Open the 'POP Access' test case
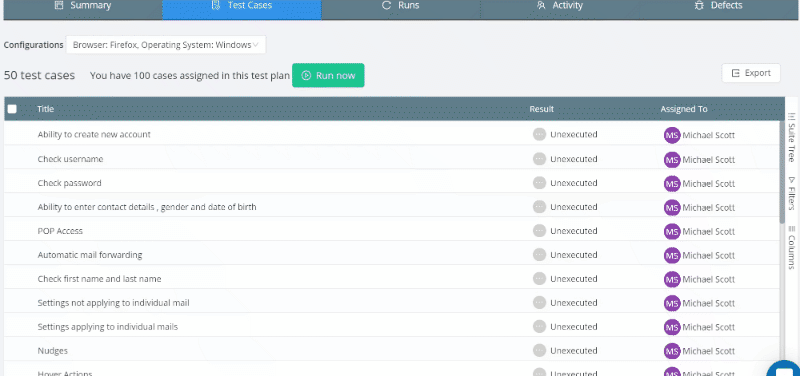The image size is (800, 376). (x=60, y=231)
